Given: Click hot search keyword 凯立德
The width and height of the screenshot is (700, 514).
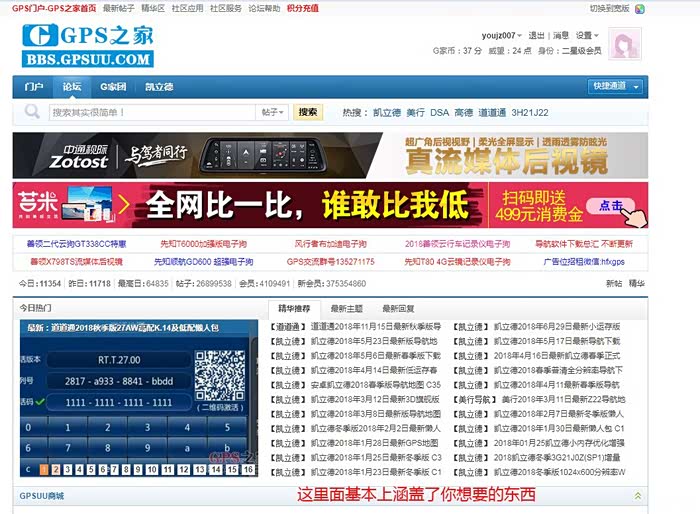Looking at the screenshot, I should [x=387, y=113].
